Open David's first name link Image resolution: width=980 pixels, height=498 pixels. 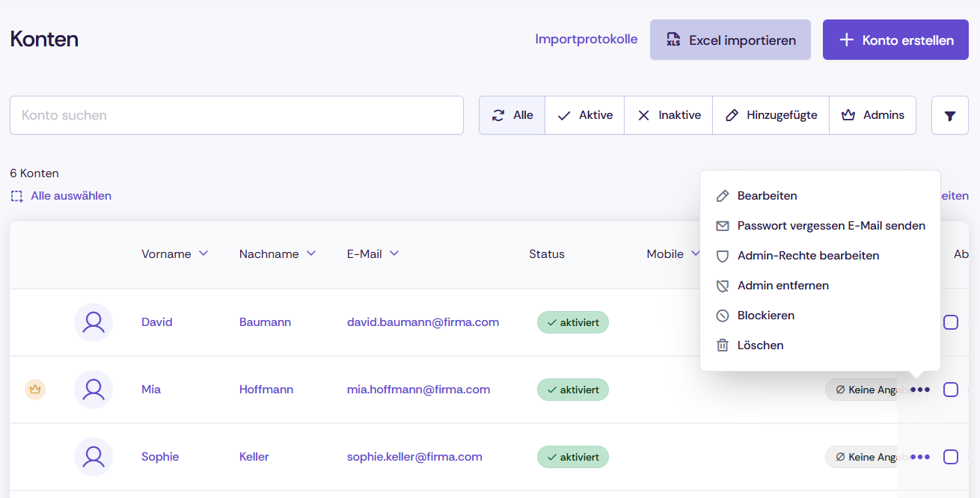click(x=157, y=322)
